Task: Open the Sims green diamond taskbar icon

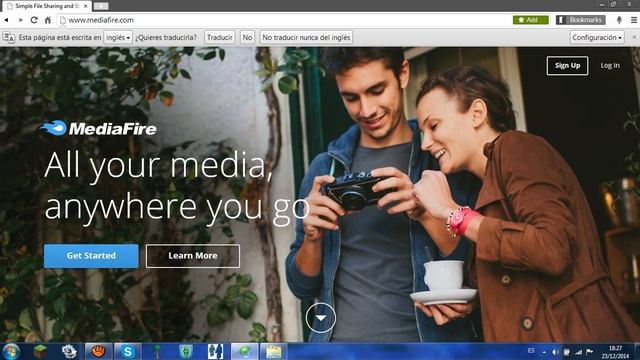Action: pos(186,351)
